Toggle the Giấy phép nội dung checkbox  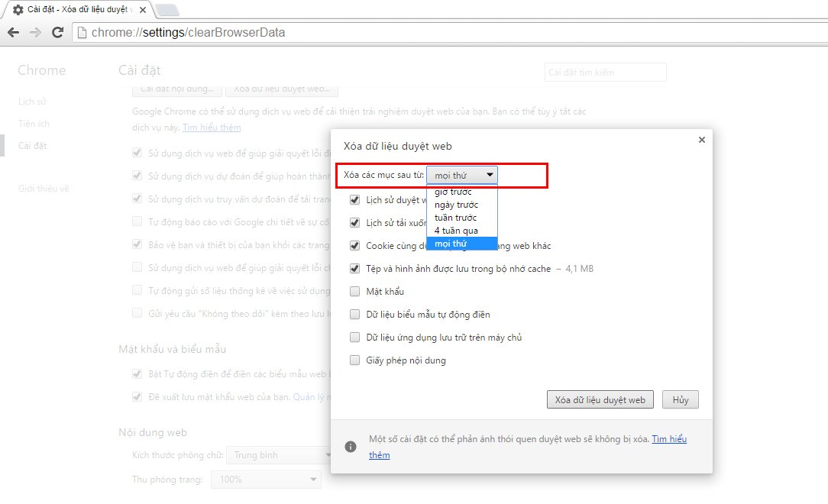point(354,360)
